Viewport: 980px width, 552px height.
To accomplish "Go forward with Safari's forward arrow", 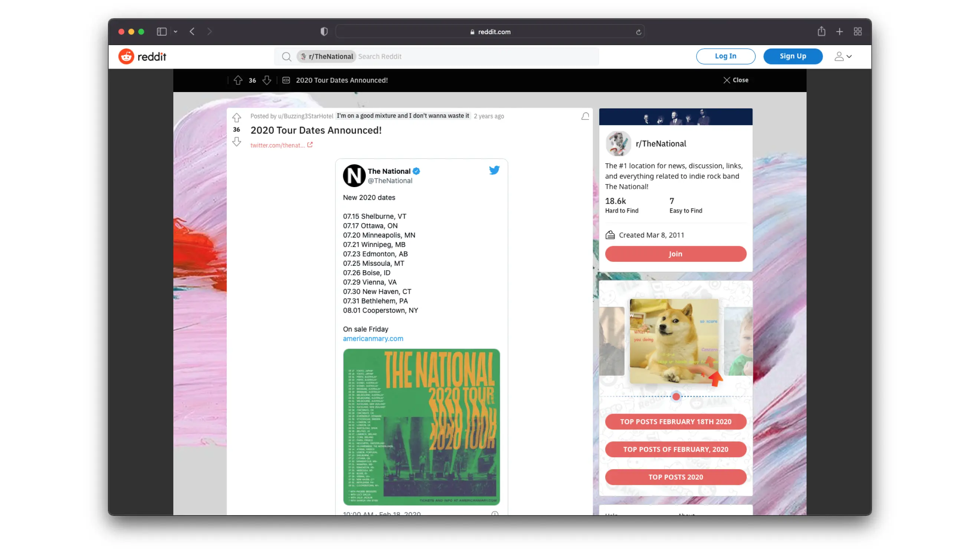I will coord(209,32).
